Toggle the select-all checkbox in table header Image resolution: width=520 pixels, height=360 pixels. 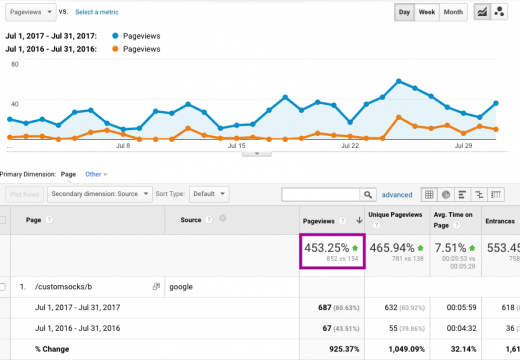coord(2,220)
